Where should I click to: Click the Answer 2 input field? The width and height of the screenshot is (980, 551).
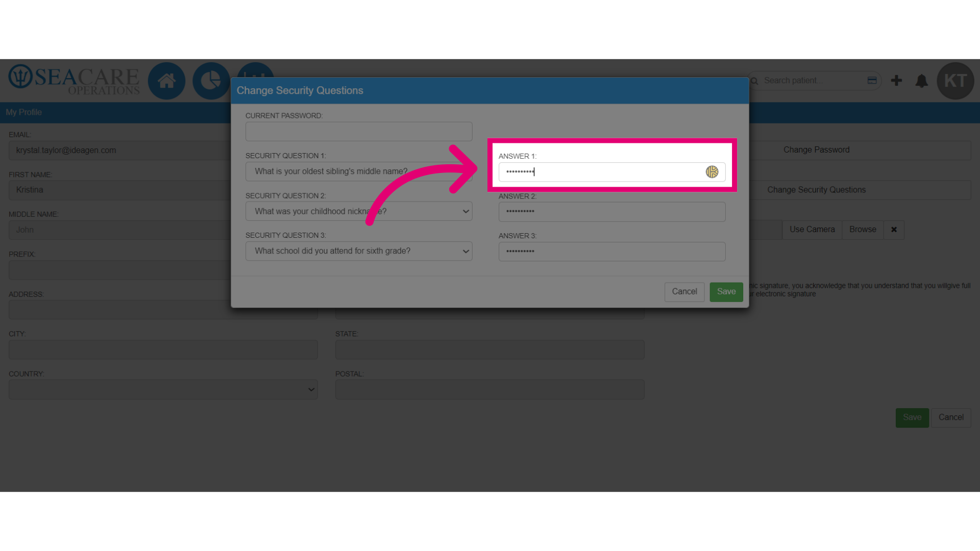tap(612, 212)
